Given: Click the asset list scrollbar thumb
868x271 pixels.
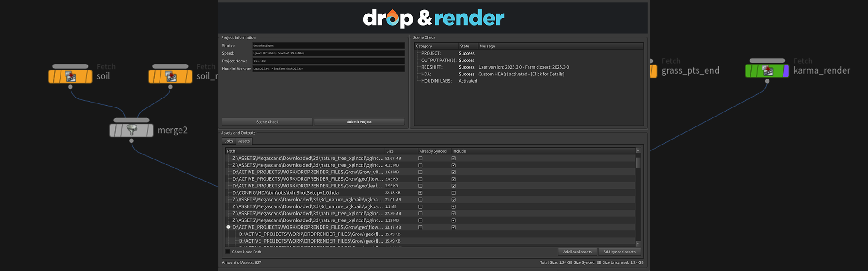Looking at the screenshot, I should pyautogui.click(x=638, y=162).
